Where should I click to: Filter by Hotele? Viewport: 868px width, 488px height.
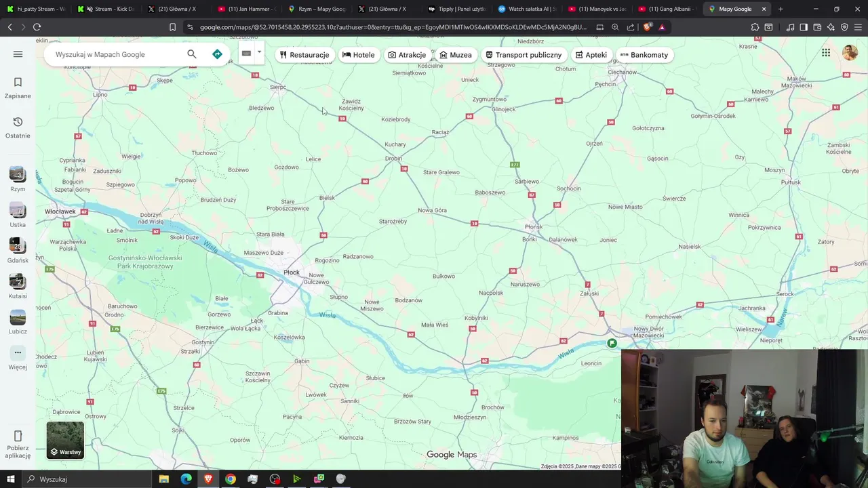pos(359,55)
